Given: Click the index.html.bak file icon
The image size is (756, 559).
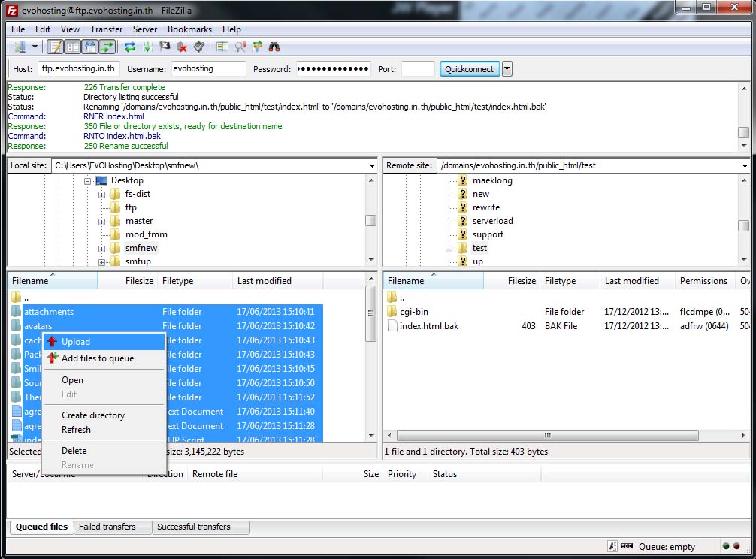Looking at the screenshot, I should click(x=392, y=326).
